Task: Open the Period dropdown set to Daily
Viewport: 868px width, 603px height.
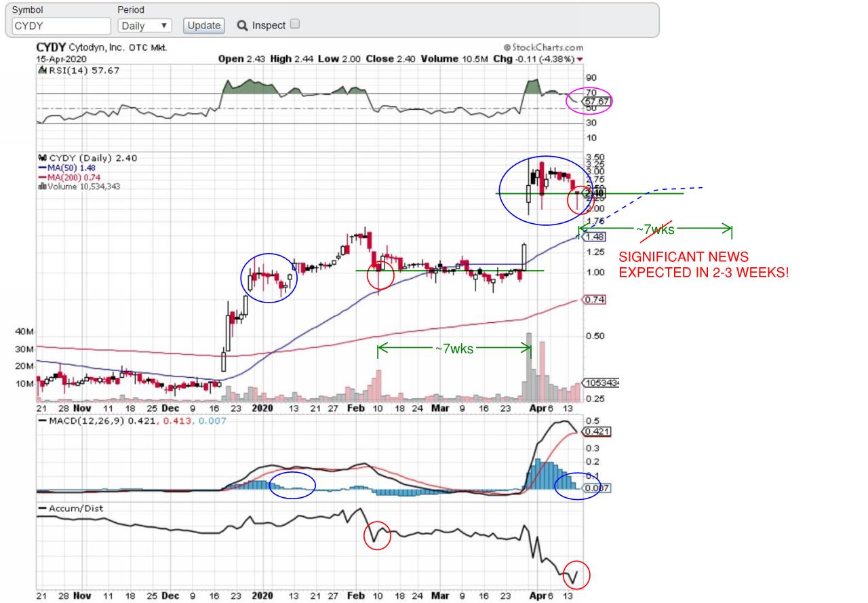Action: pos(144,26)
